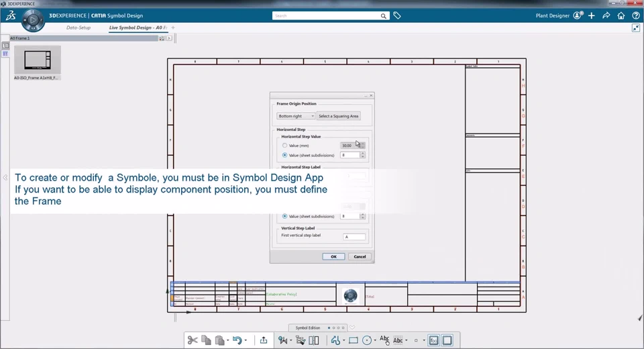
Task: Select the small square point tool
Action: pyautogui.click(x=416, y=340)
